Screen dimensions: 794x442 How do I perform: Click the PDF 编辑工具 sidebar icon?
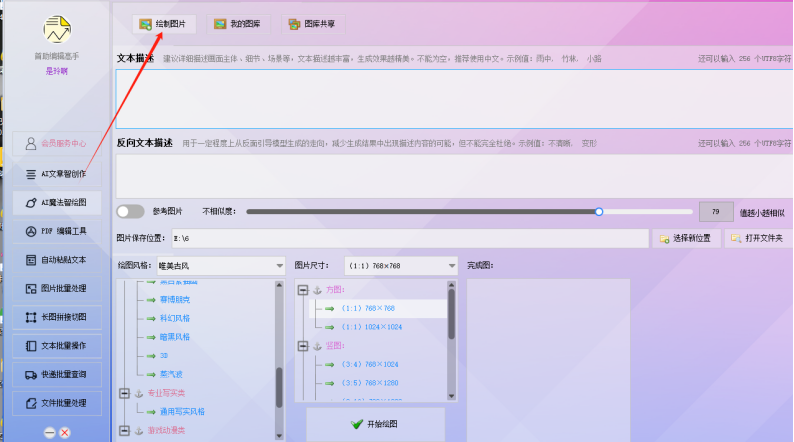coord(31,231)
